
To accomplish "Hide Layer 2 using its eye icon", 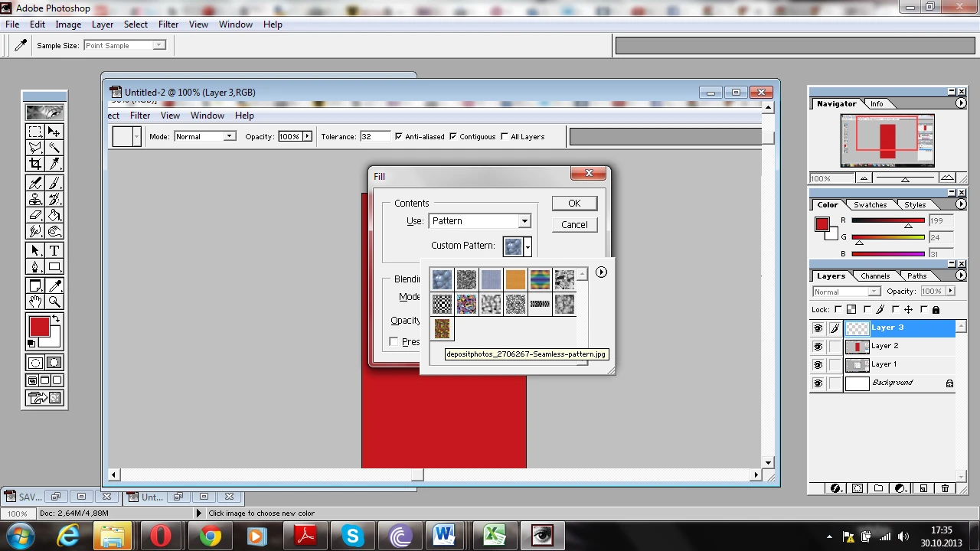I will (x=818, y=346).
